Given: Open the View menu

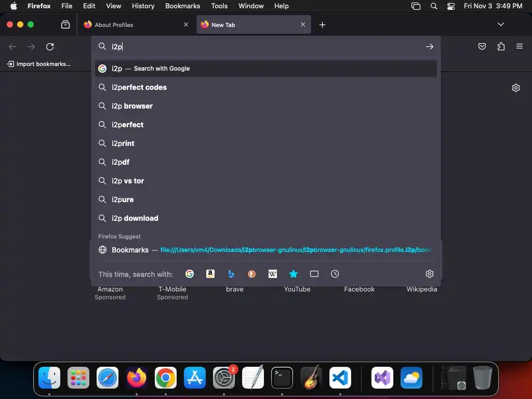Looking at the screenshot, I should point(113,6).
